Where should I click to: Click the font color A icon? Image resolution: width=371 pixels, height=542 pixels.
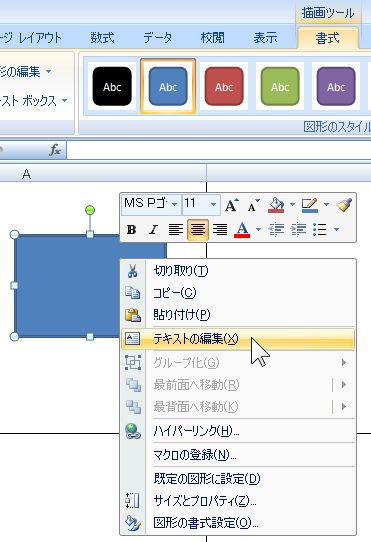point(242,229)
